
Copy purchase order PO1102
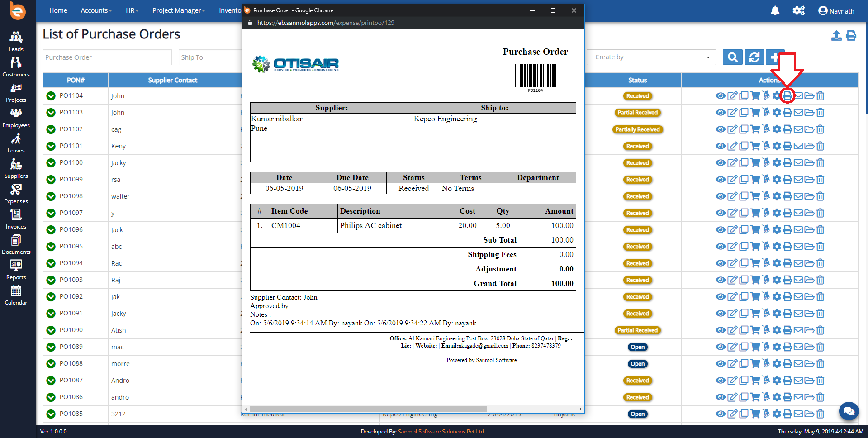point(744,129)
